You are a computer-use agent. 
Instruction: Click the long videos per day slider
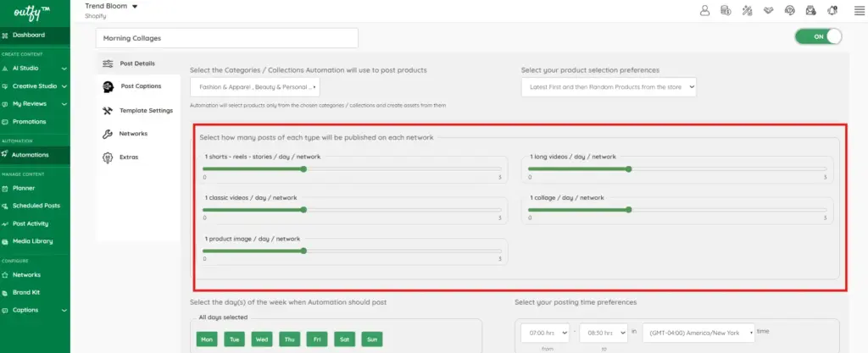[x=677, y=169]
